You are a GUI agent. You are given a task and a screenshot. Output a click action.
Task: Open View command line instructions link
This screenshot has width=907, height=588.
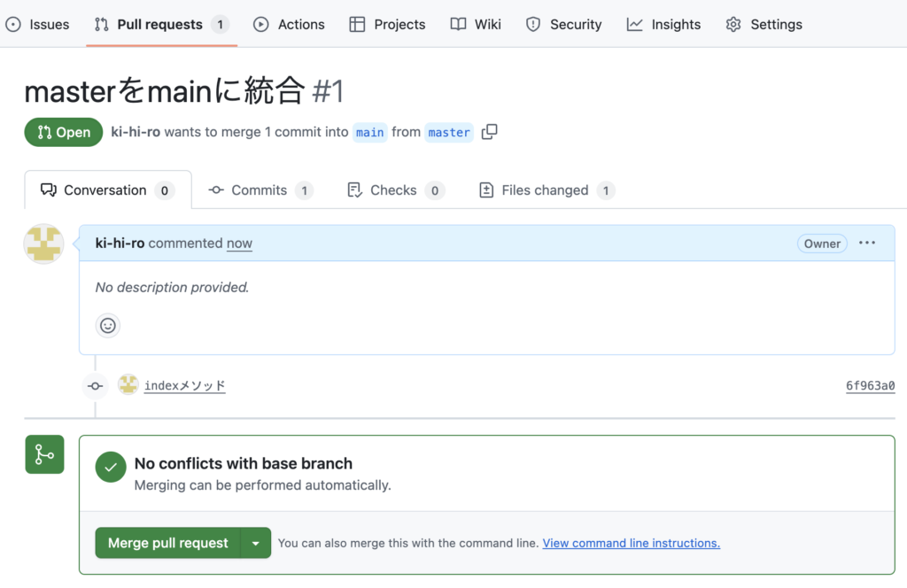coord(631,543)
